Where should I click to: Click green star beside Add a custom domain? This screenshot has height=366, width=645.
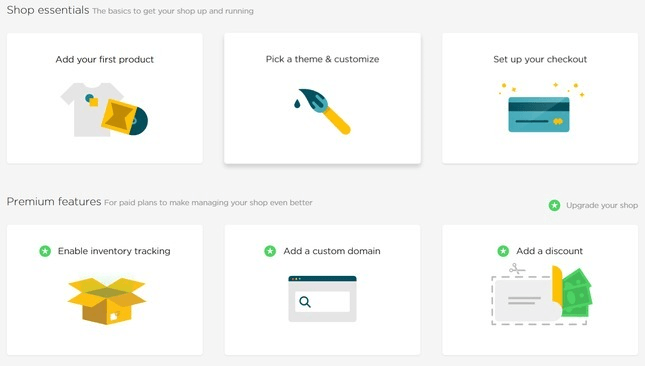click(x=270, y=251)
